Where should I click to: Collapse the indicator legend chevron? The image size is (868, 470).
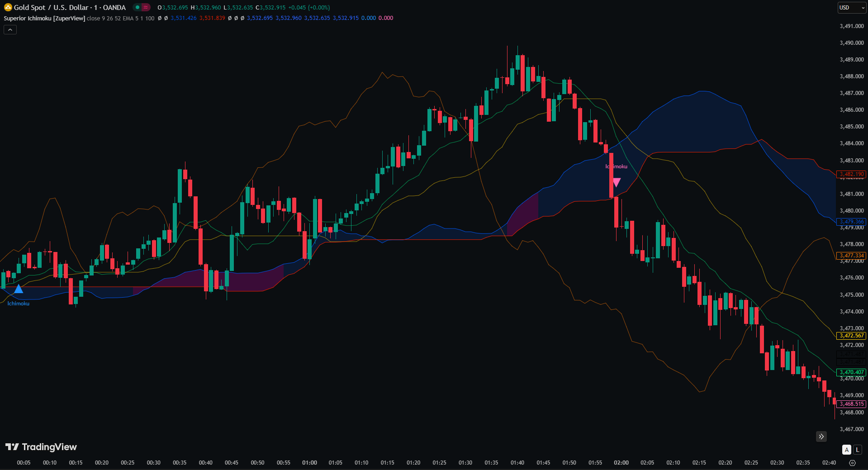pyautogui.click(x=10, y=29)
